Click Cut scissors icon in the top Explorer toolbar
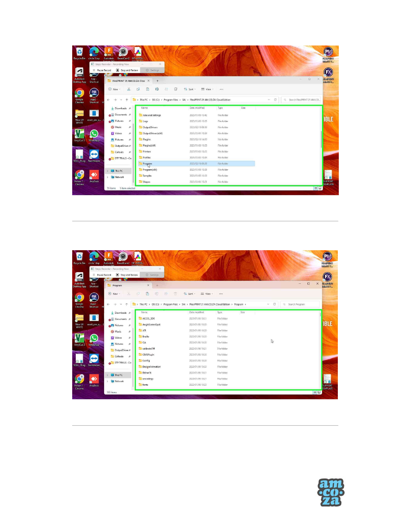411x532 pixels. point(129,89)
